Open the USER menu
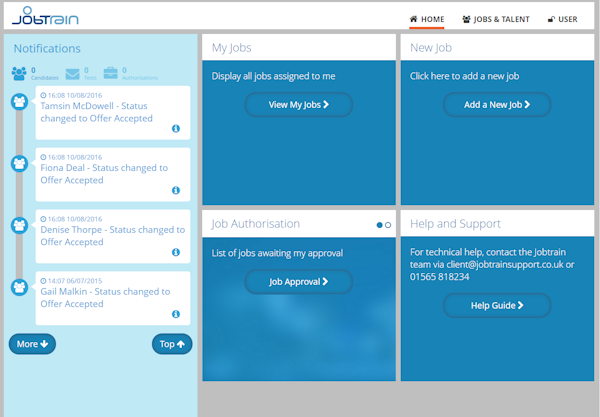The image size is (600, 417). tap(562, 19)
